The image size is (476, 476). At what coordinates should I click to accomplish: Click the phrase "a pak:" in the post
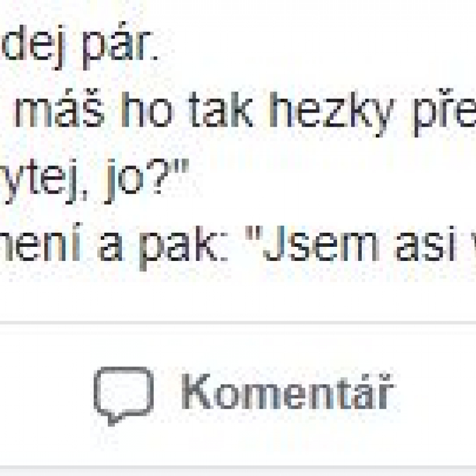coord(164,246)
